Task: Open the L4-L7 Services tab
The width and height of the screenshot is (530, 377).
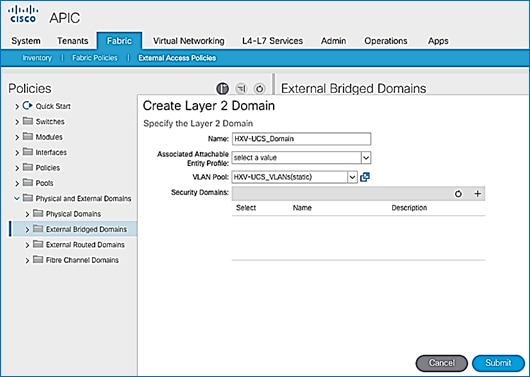Action: click(272, 41)
